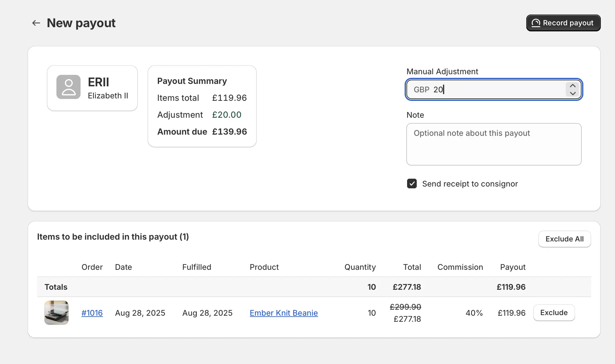615x364 pixels.
Task: Click the consignor avatar icon for ERII
Action: (x=69, y=87)
